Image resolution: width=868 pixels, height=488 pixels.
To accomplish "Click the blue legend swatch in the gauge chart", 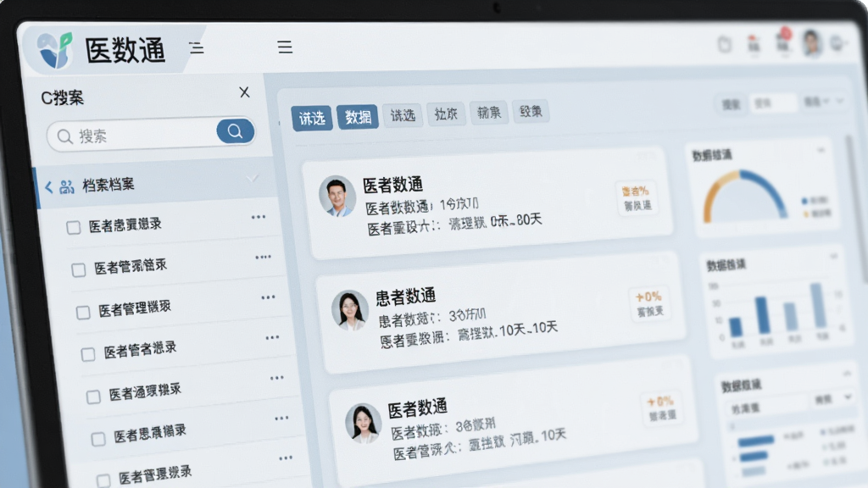I will (804, 201).
